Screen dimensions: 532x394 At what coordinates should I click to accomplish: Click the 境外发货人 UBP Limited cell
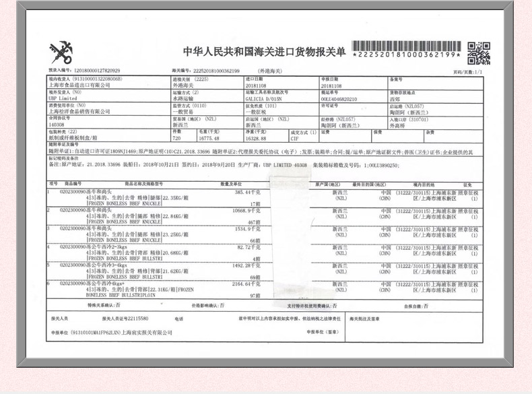[109, 96]
